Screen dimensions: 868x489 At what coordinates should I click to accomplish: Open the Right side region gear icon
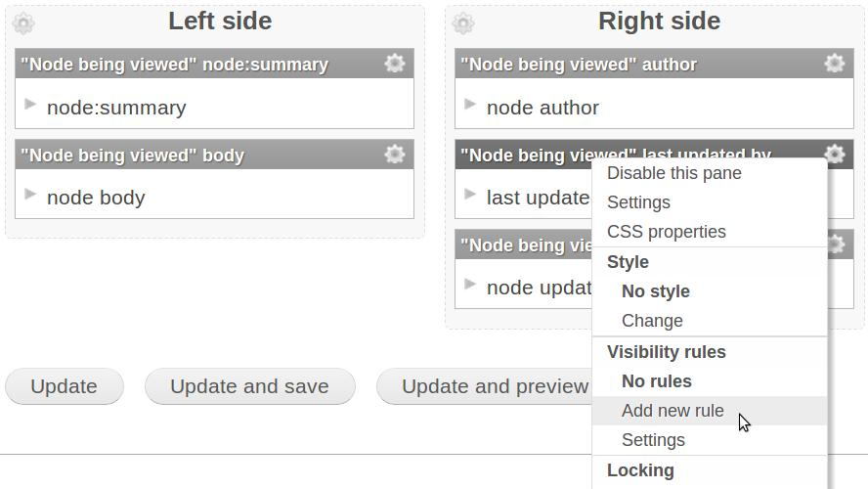tap(462, 23)
